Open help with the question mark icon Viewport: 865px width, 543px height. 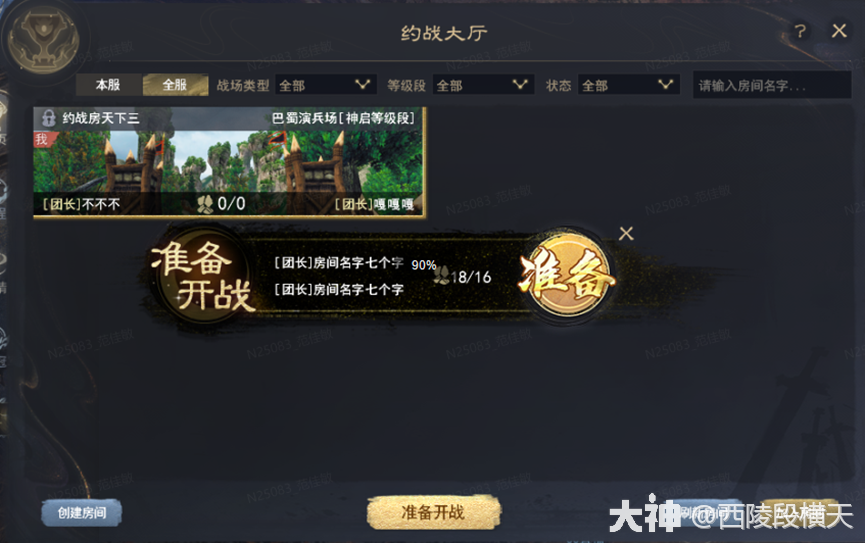(x=800, y=31)
